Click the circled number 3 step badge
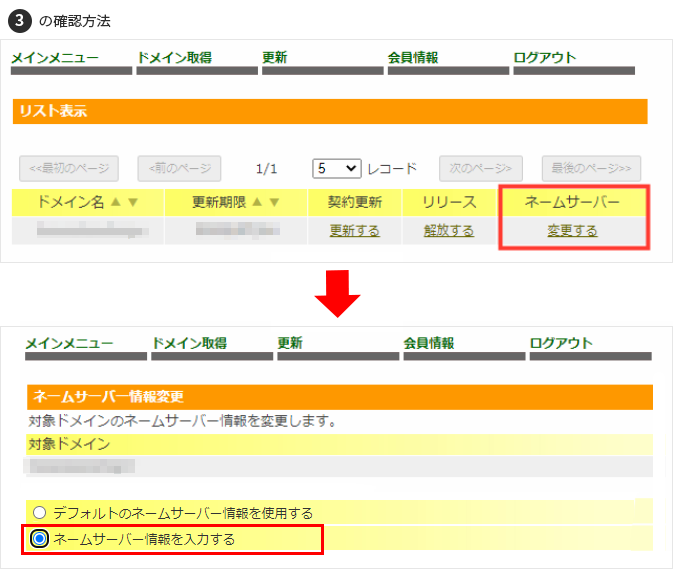 [19, 18]
